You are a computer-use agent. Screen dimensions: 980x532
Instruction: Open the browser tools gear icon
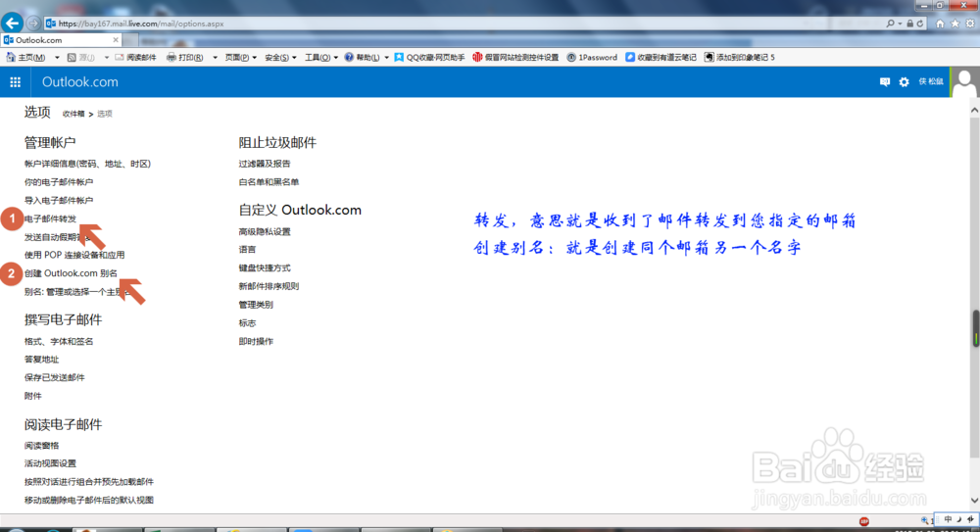(970, 24)
